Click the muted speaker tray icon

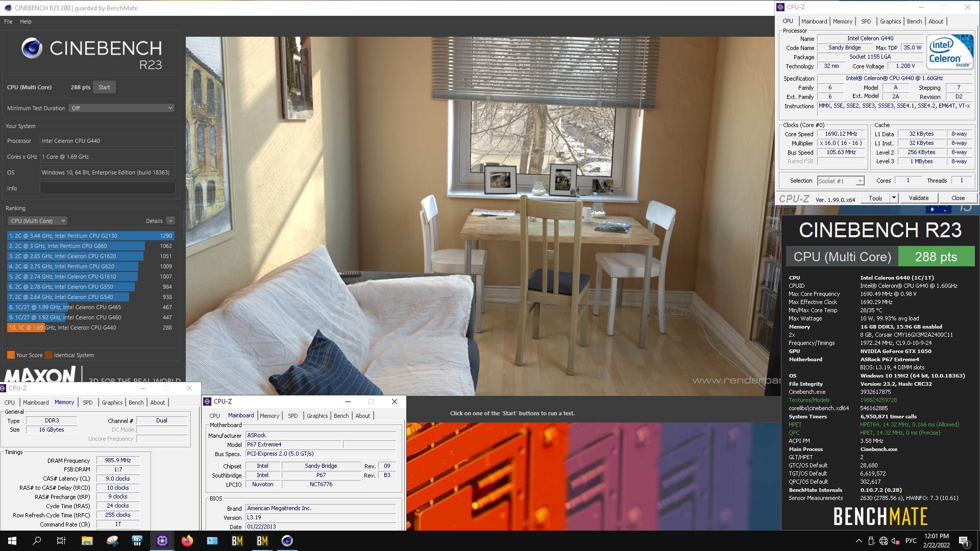[896, 541]
